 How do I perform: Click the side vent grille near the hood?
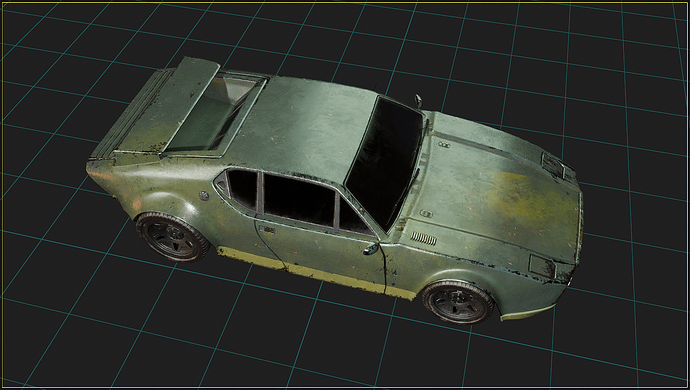423,239
